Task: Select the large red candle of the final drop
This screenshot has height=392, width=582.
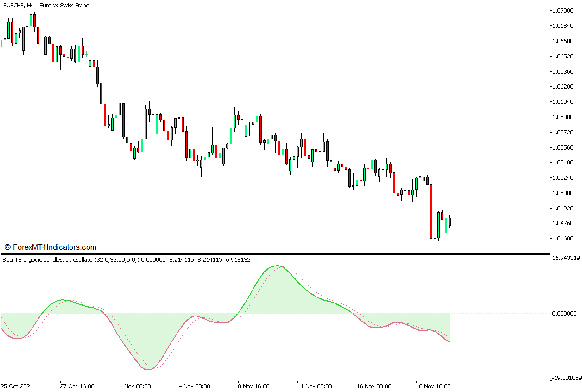Action: (431, 211)
